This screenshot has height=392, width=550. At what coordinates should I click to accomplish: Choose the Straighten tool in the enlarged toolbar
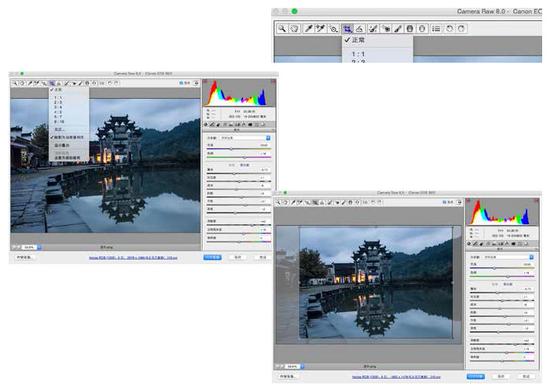(x=360, y=28)
